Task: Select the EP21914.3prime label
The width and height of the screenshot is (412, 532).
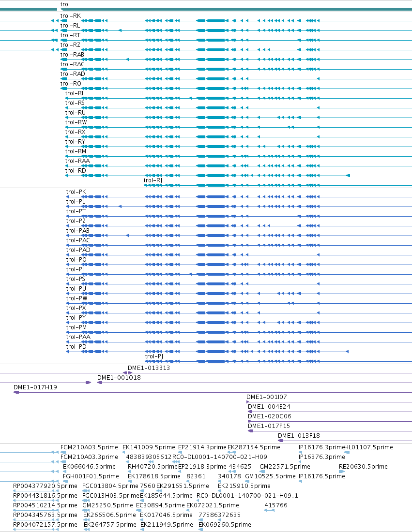Action: [x=202, y=447]
